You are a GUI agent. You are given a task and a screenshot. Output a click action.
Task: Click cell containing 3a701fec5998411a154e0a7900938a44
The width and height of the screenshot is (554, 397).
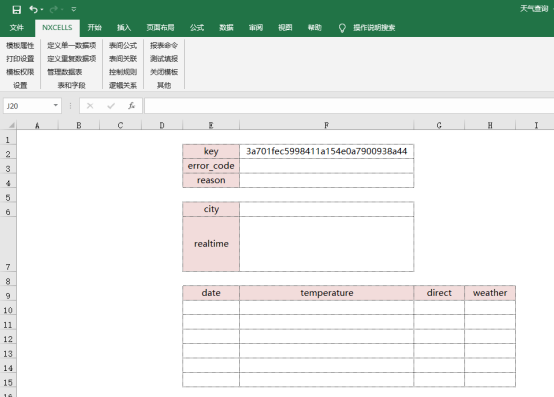(326, 151)
